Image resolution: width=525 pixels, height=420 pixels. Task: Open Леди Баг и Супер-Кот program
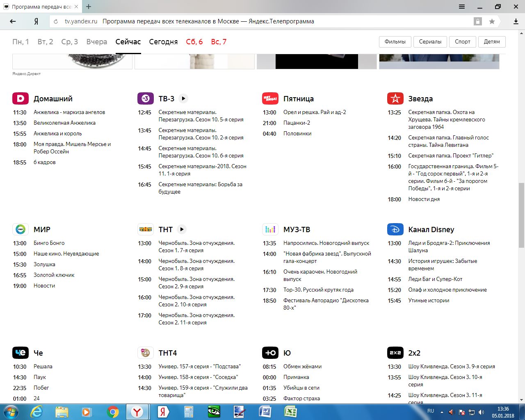(435, 279)
